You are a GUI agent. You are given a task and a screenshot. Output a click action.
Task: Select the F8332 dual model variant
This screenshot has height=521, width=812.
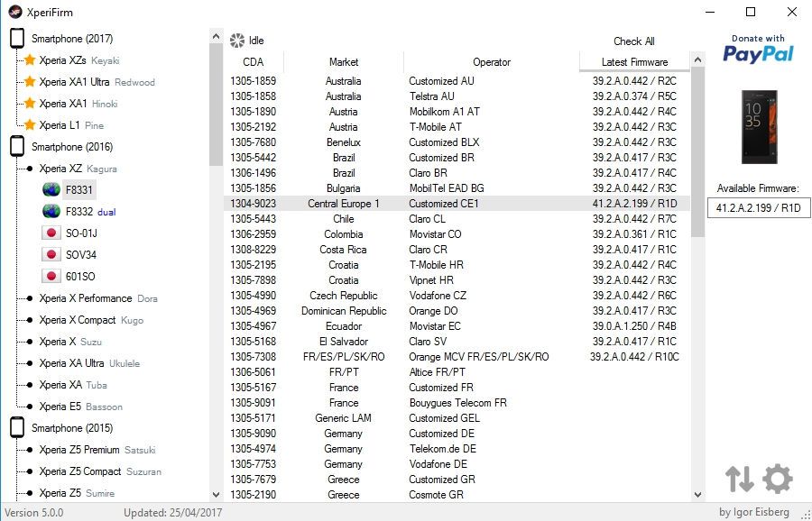tap(90, 212)
